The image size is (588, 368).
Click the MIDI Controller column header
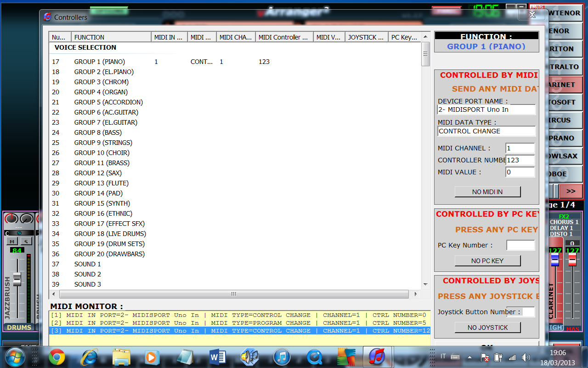pos(284,37)
